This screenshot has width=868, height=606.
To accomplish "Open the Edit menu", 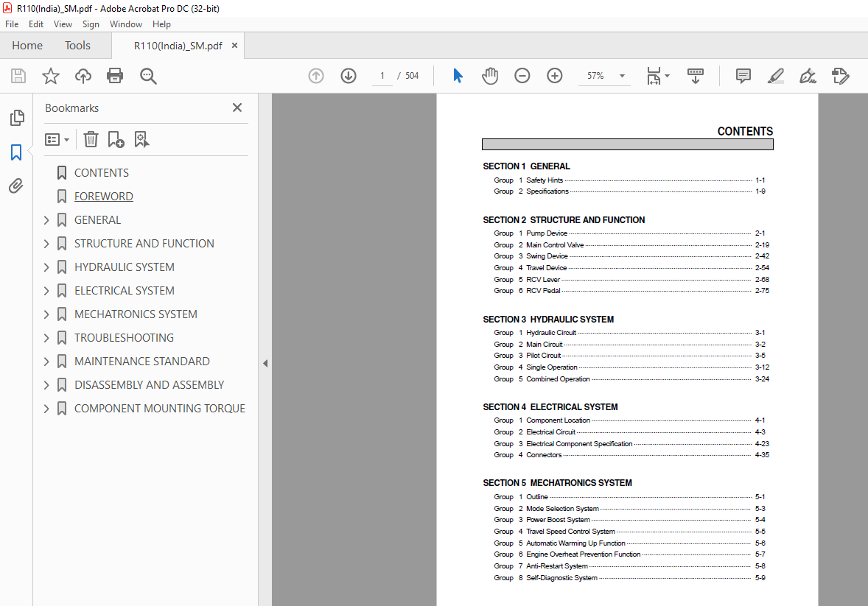I will (x=36, y=24).
